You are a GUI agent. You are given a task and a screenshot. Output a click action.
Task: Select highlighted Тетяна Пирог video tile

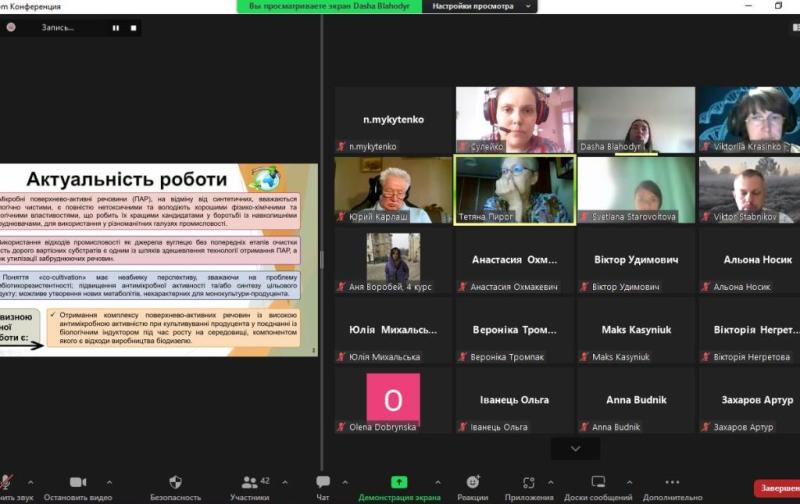click(x=515, y=190)
